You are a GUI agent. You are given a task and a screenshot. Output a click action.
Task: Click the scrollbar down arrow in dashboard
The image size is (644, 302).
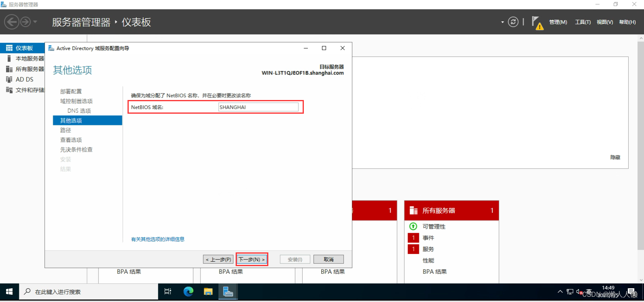point(641,280)
